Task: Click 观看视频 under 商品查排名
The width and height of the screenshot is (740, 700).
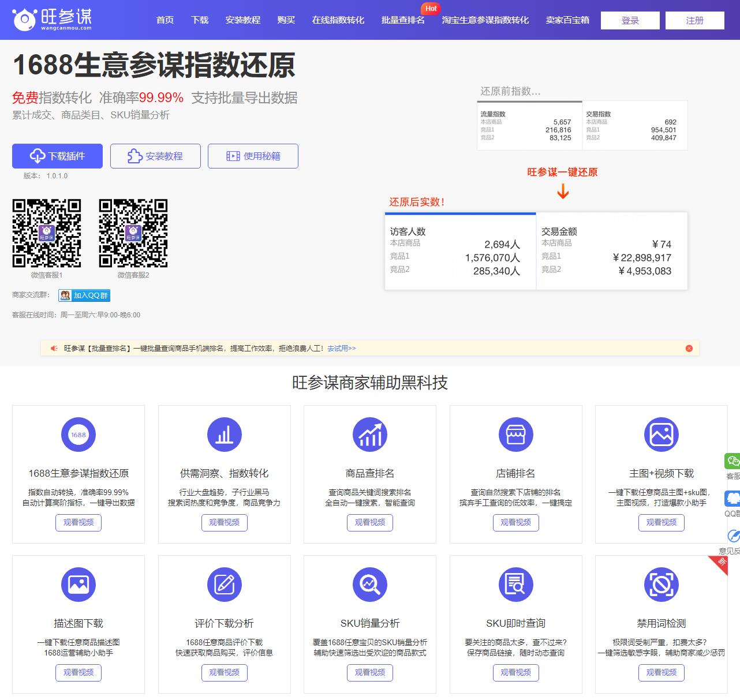Action: (x=370, y=523)
